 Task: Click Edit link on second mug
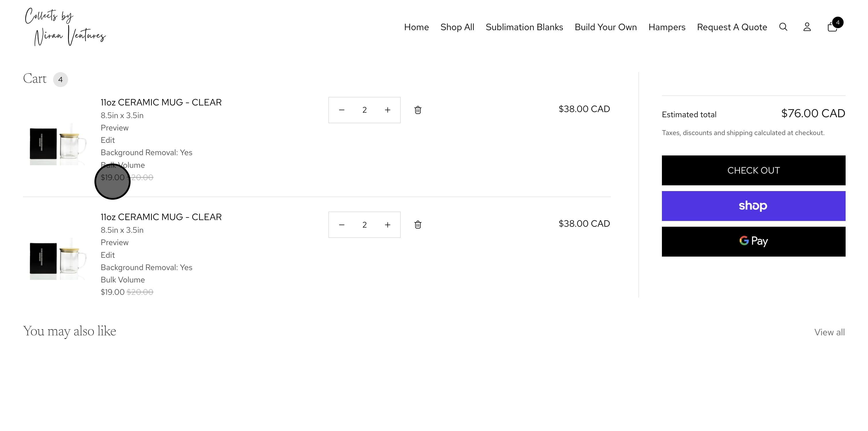click(x=108, y=255)
